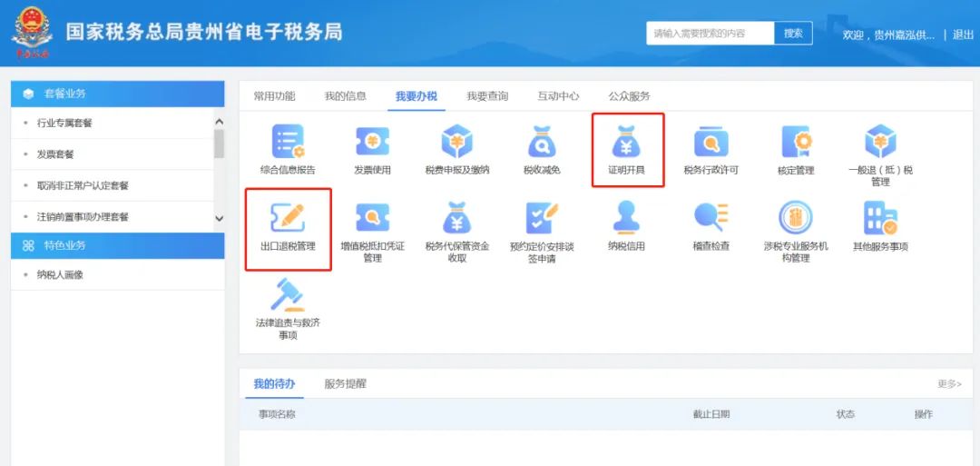
Task: Click the 事项名称 column header
Action: pos(277,414)
